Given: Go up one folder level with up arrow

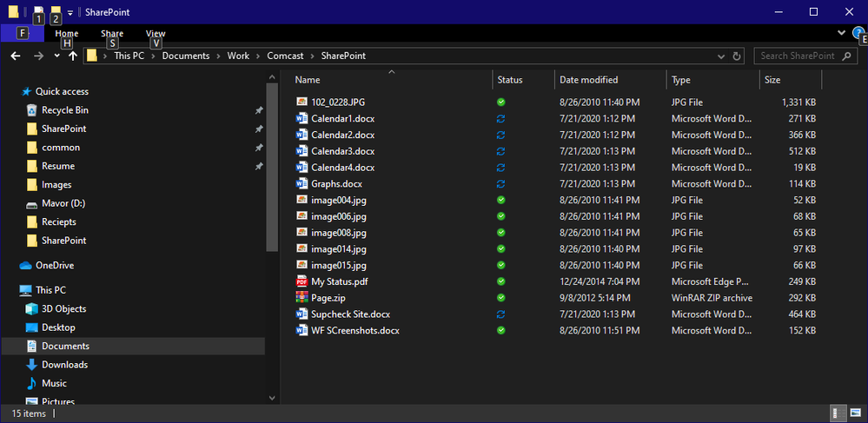Looking at the screenshot, I should click(x=72, y=56).
